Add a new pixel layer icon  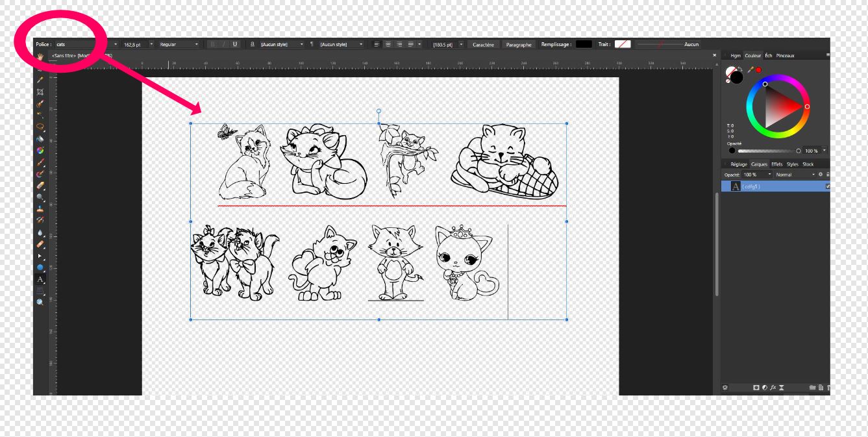point(821,388)
